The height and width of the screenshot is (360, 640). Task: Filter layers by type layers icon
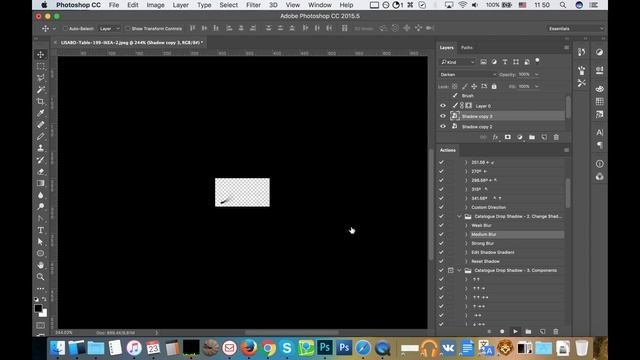[505, 62]
